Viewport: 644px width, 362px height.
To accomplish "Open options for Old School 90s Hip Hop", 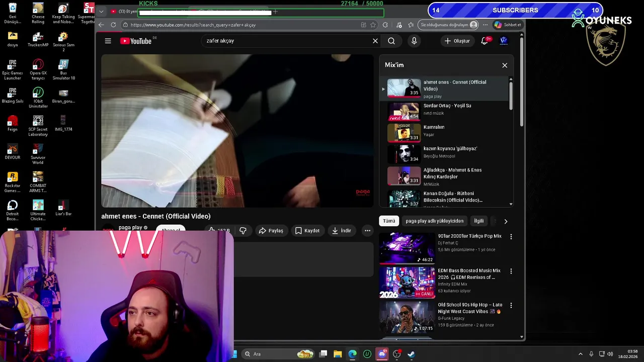I will tap(511, 305).
